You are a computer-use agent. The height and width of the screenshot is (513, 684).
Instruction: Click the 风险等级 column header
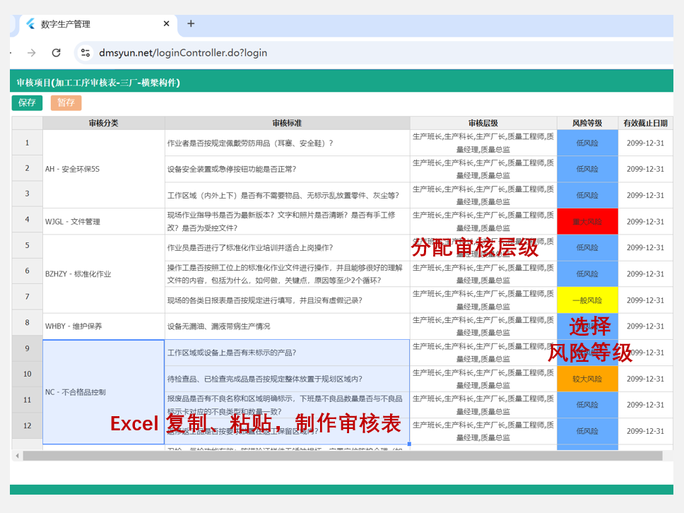point(587,123)
